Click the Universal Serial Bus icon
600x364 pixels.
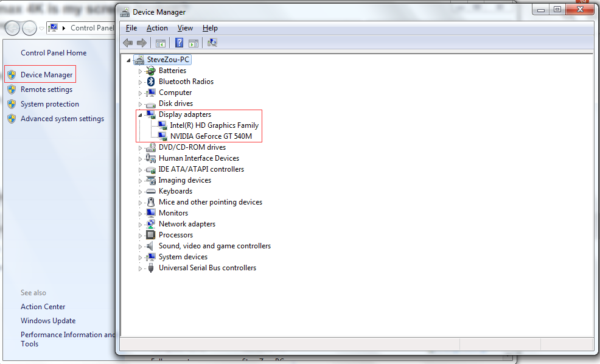click(151, 268)
